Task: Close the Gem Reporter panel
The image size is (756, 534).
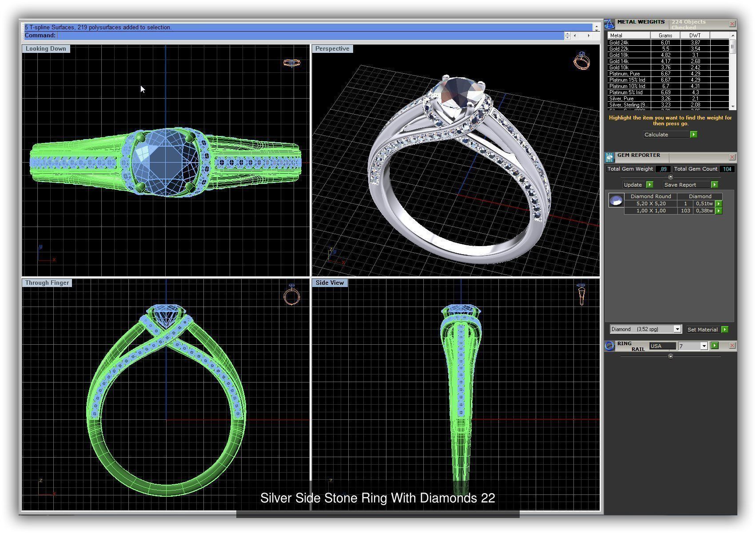Action: click(732, 157)
